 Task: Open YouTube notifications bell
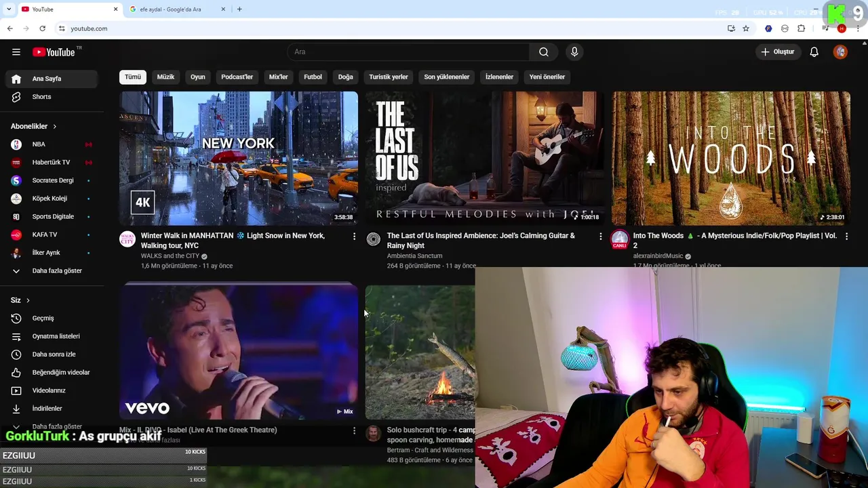[x=814, y=52]
